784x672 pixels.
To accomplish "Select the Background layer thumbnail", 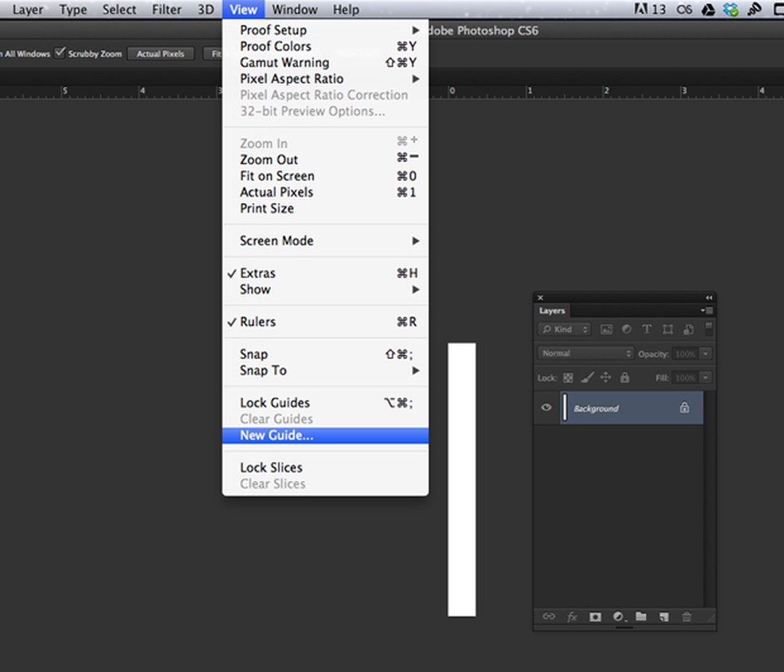I will point(565,408).
